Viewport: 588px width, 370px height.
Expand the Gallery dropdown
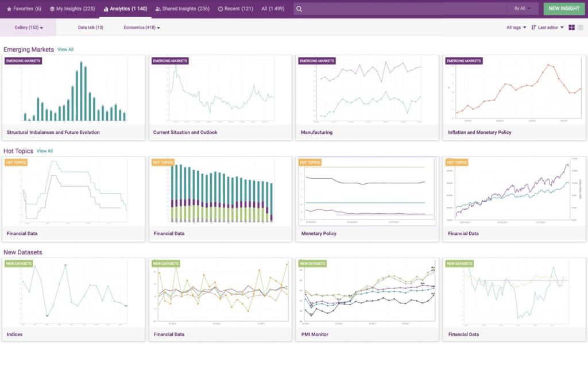point(29,28)
